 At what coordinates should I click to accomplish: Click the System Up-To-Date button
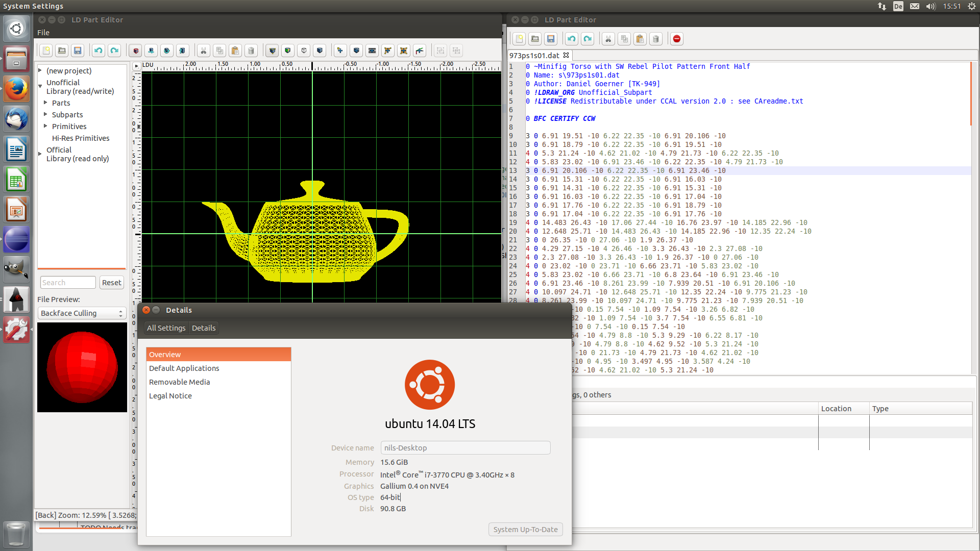[x=525, y=529]
